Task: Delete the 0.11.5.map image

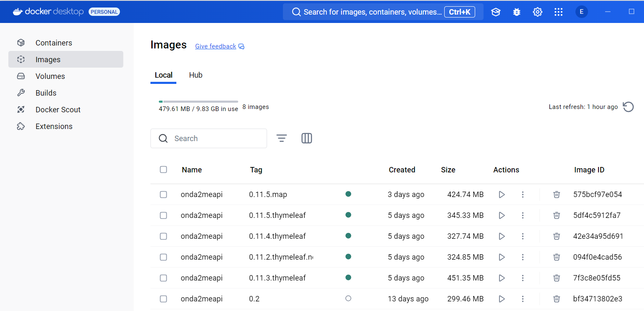Action: tap(557, 195)
